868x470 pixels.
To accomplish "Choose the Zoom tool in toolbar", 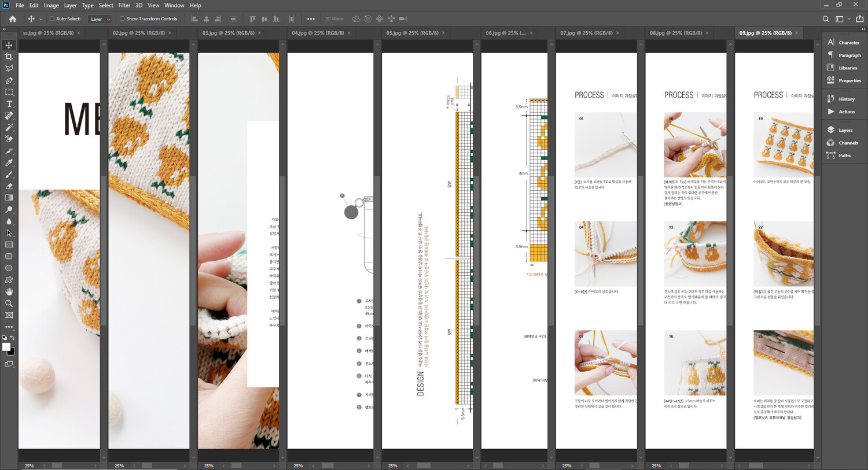I will click(x=9, y=304).
